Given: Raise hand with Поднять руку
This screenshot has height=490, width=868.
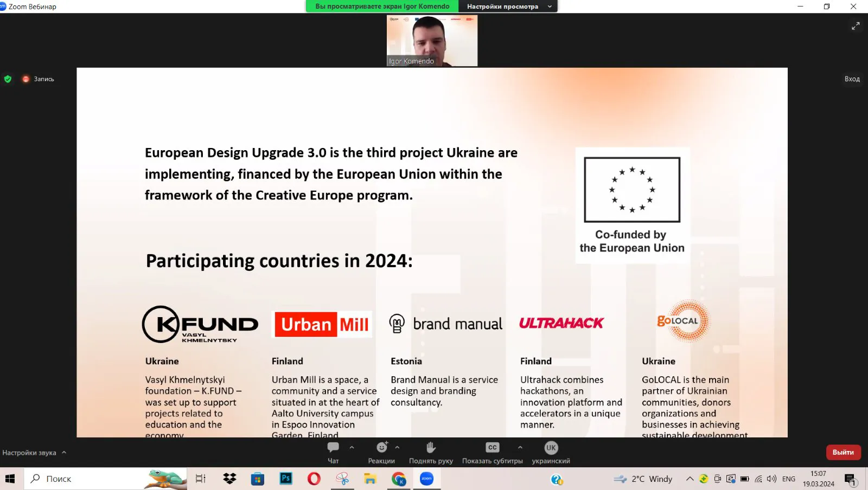Looking at the screenshot, I should coord(431,452).
